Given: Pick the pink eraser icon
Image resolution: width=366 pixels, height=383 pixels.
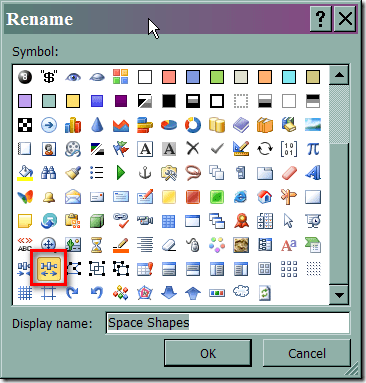Looking at the screenshot, I should pyautogui.click(x=289, y=173).
